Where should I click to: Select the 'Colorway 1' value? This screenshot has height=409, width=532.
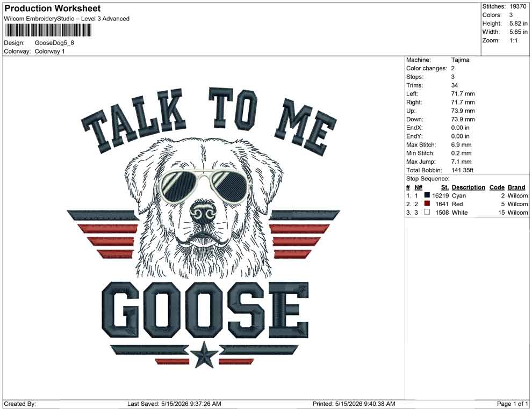click(49, 52)
